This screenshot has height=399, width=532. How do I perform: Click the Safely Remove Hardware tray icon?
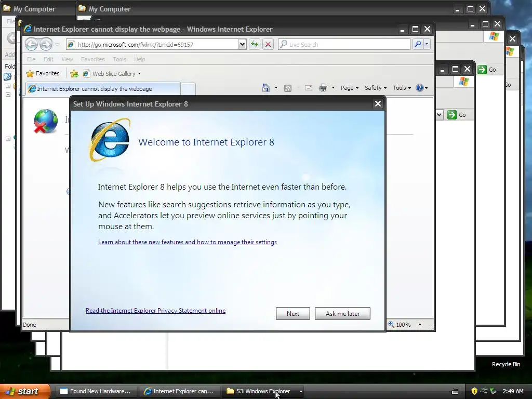493,391
